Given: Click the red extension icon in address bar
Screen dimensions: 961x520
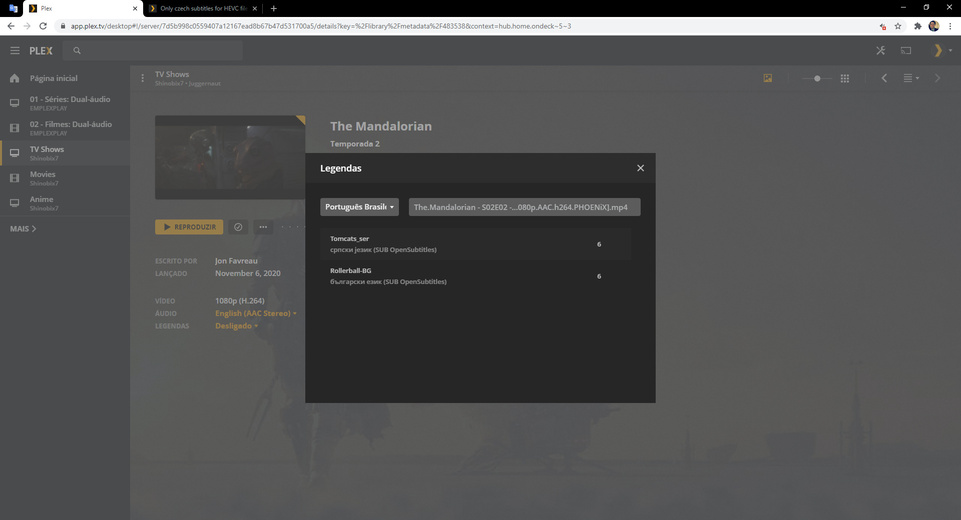Looking at the screenshot, I should coord(883,26).
